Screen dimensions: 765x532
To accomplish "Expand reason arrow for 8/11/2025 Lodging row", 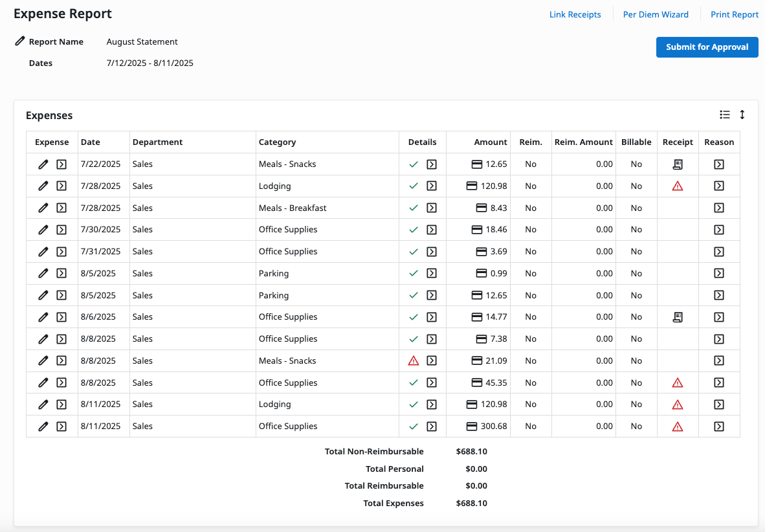I will tap(719, 405).
